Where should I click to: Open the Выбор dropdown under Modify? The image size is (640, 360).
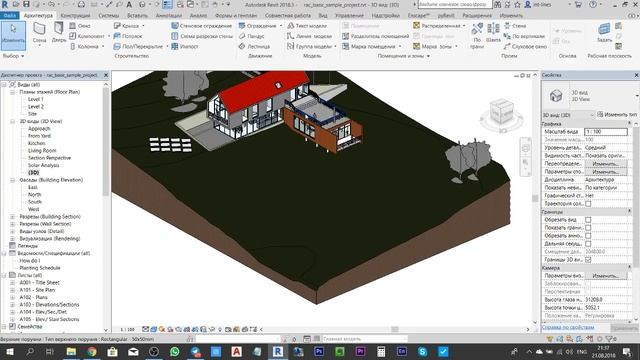click(x=13, y=56)
